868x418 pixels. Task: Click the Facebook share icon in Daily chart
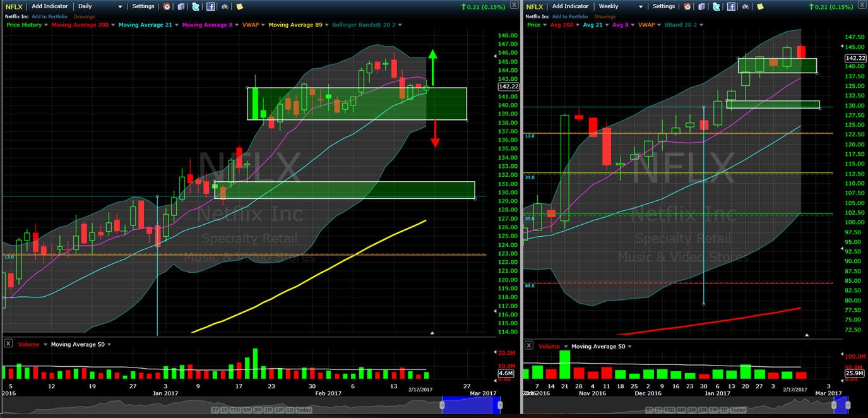tap(211, 6)
